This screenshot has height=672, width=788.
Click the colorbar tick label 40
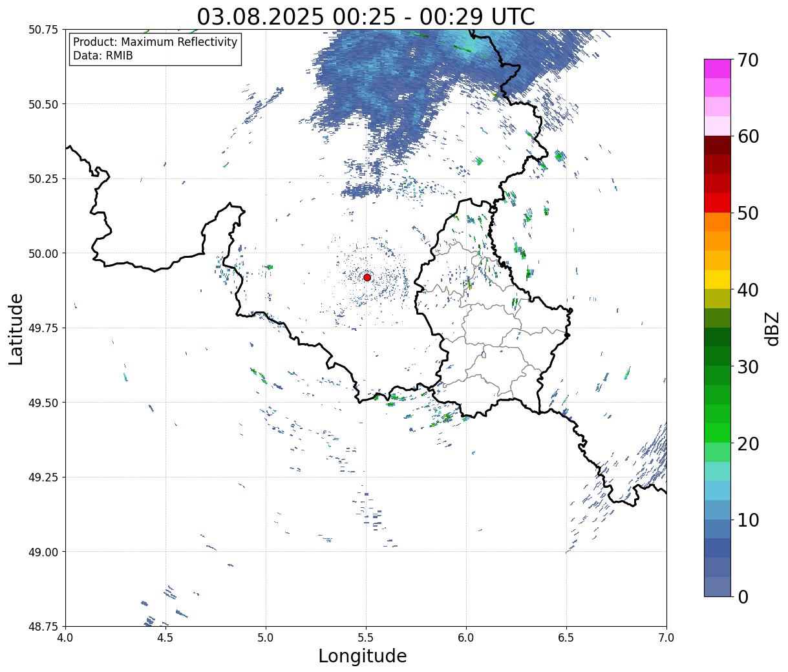748,289
